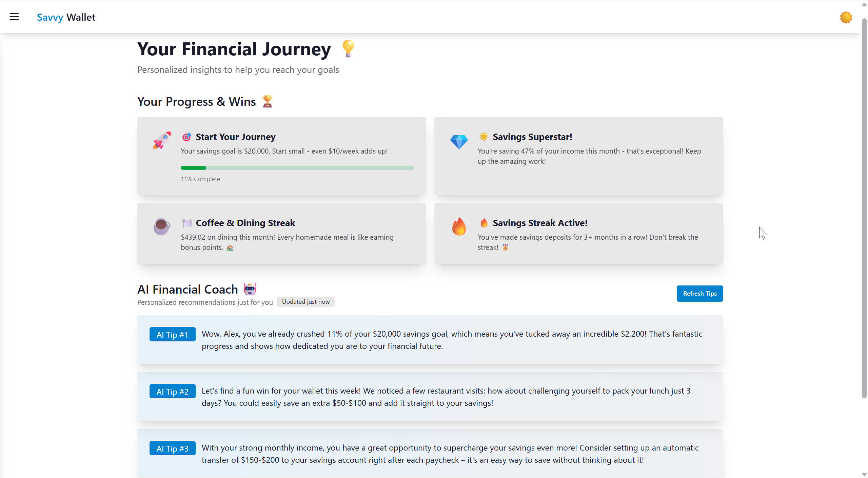
Task: Click the lightbulb icon beside Financial Journey
Action: (x=348, y=49)
